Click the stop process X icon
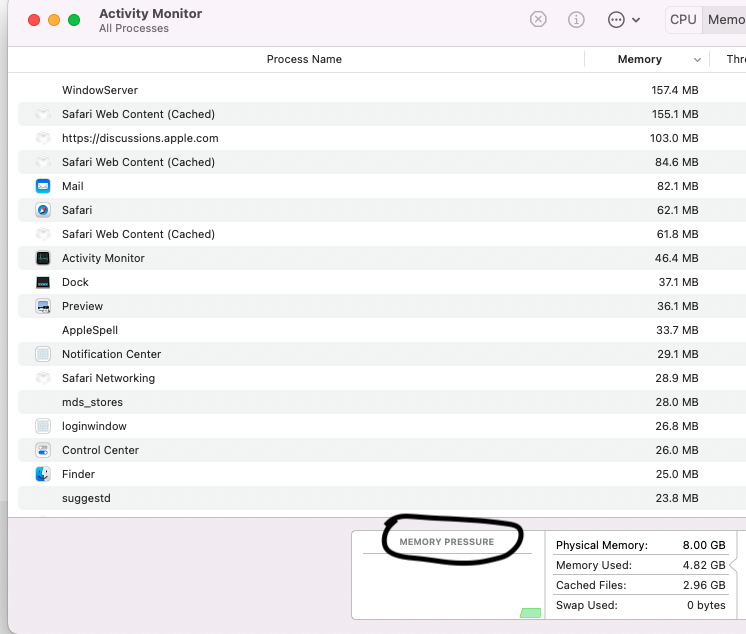Viewport: 746px width, 634px height. 538,20
